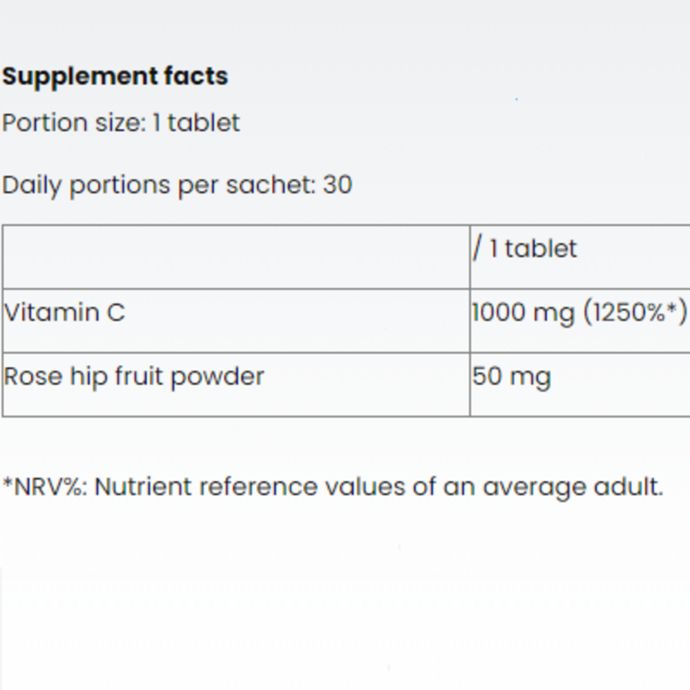Screen dimensions: 690x690
Task: Click the number 30 in daily portions
Action: pyautogui.click(x=338, y=184)
